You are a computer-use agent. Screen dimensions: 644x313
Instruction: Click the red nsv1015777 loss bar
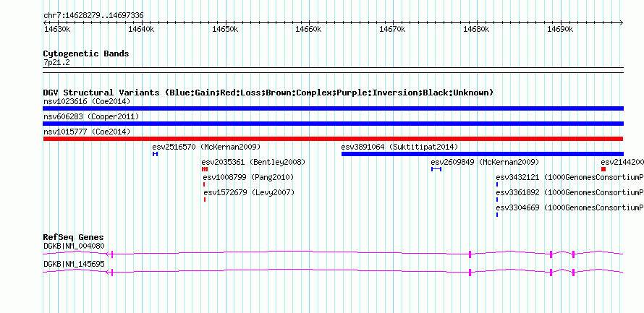coord(333,139)
